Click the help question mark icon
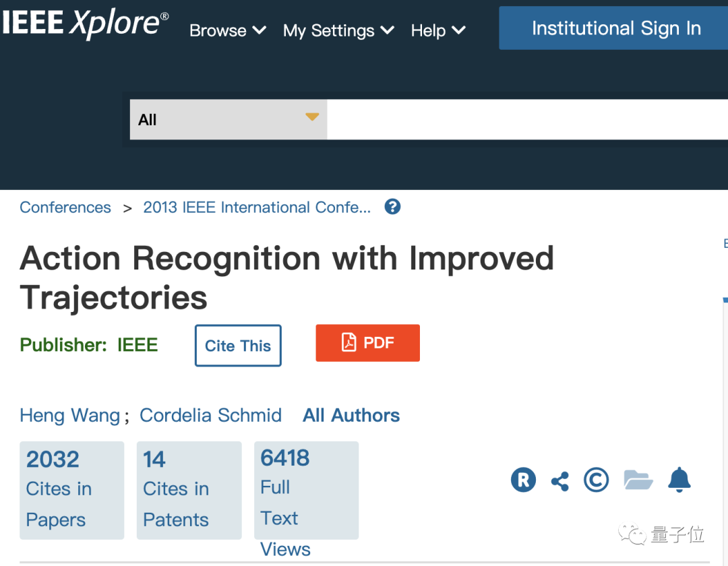728x566 pixels. pos(392,207)
